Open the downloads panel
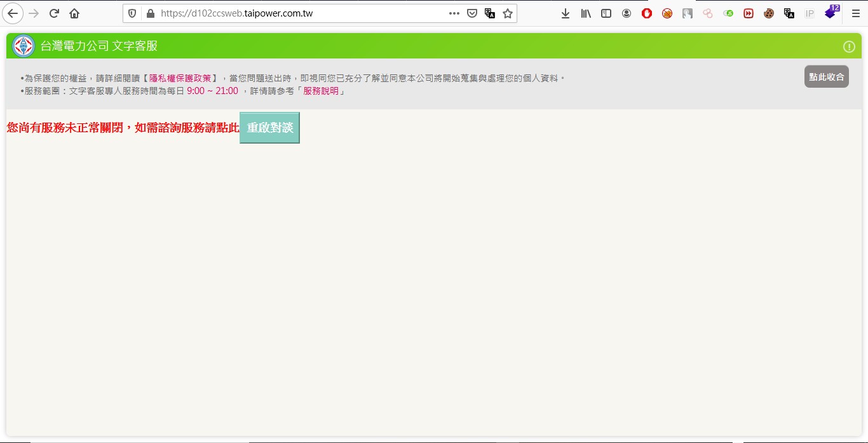The width and height of the screenshot is (868, 443). tap(565, 13)
